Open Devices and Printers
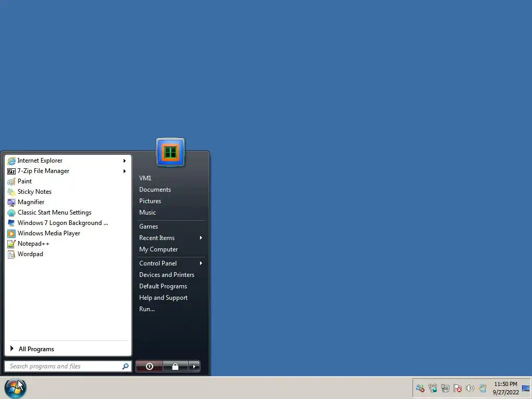Image resolution: width=532 pixels, height=399 pixels. (167, 275)
